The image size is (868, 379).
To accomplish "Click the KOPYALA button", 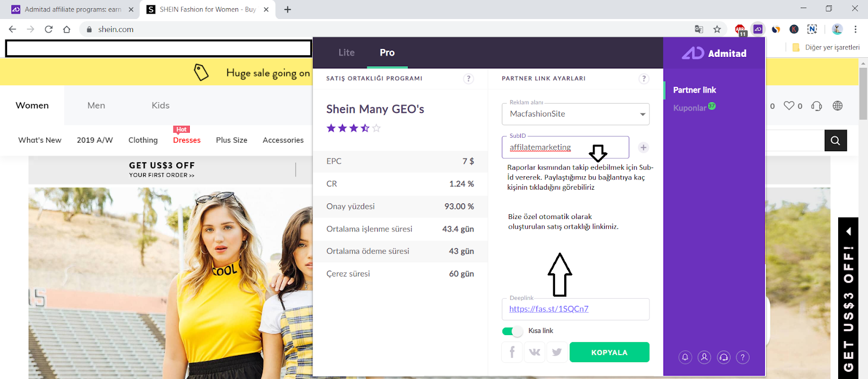I will tap(609, 352).
